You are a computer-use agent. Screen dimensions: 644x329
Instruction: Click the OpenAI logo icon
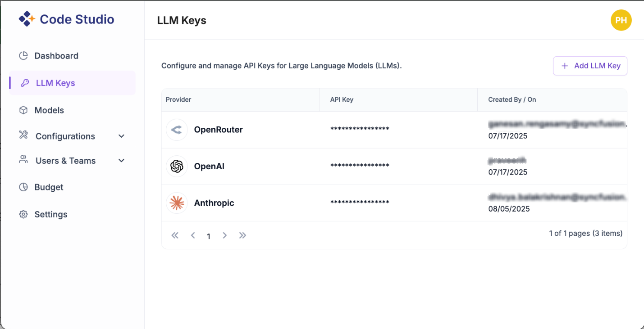[x=177, y=166]
